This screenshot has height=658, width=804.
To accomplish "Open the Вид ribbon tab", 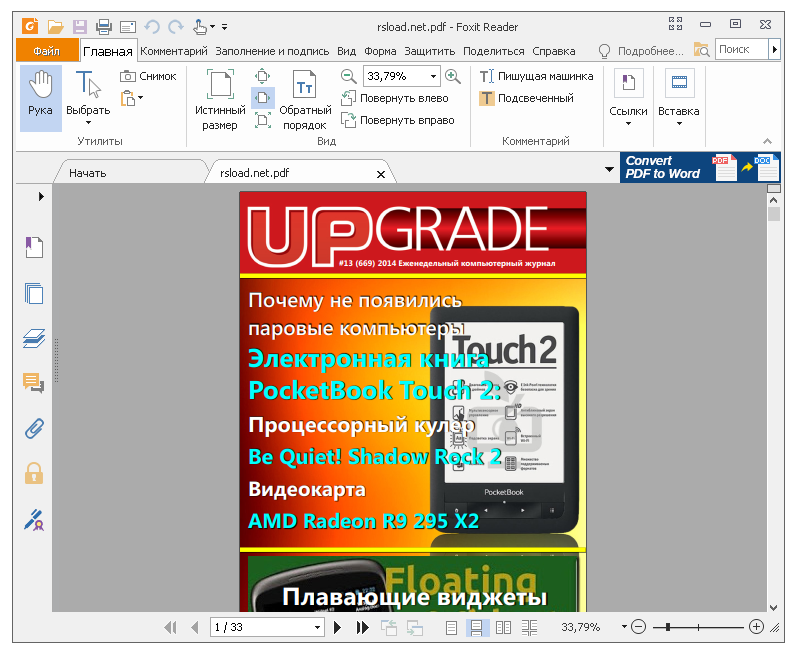I will click(x=347, y=51).
